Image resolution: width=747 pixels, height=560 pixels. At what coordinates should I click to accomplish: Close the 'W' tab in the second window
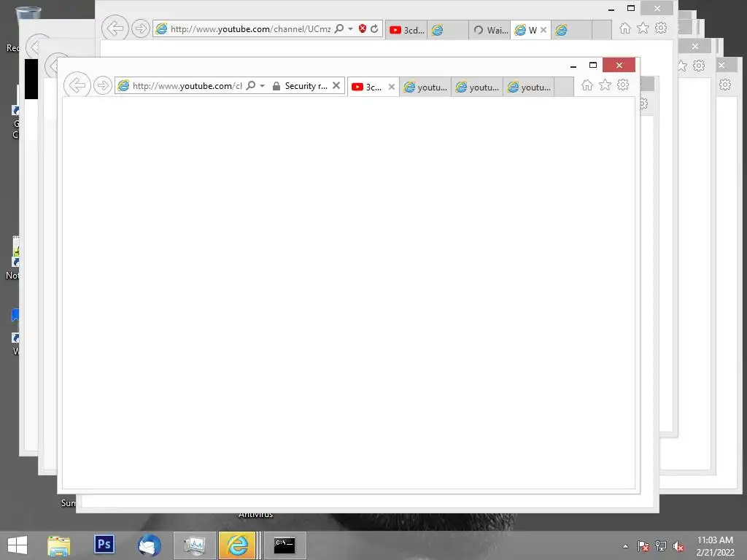pyautogui.click(x=543, y=29)
